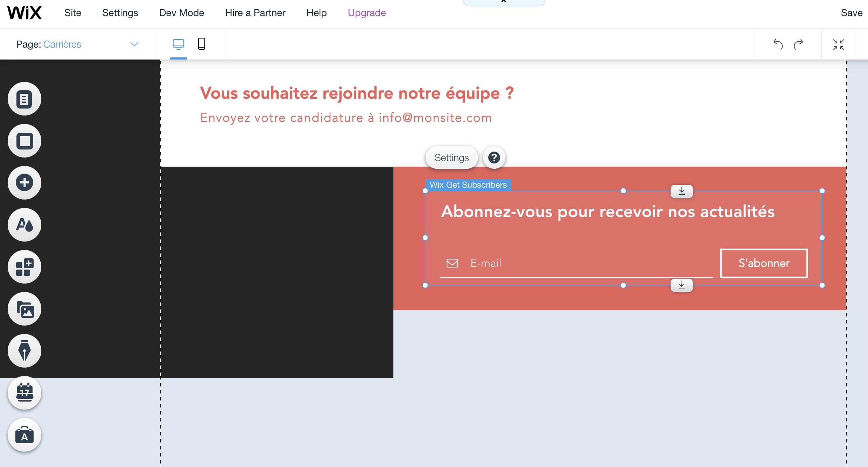The height and width of the screenshot is (467, 868).
Task: Open the Media manager icon
Action: click(24, 309)
